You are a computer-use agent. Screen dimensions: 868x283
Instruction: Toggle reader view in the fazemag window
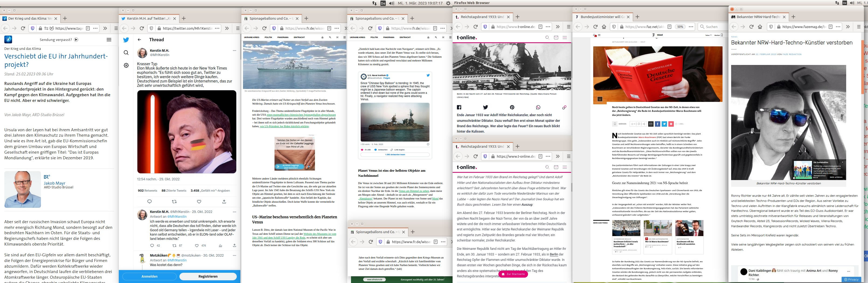tap(831, 27)
